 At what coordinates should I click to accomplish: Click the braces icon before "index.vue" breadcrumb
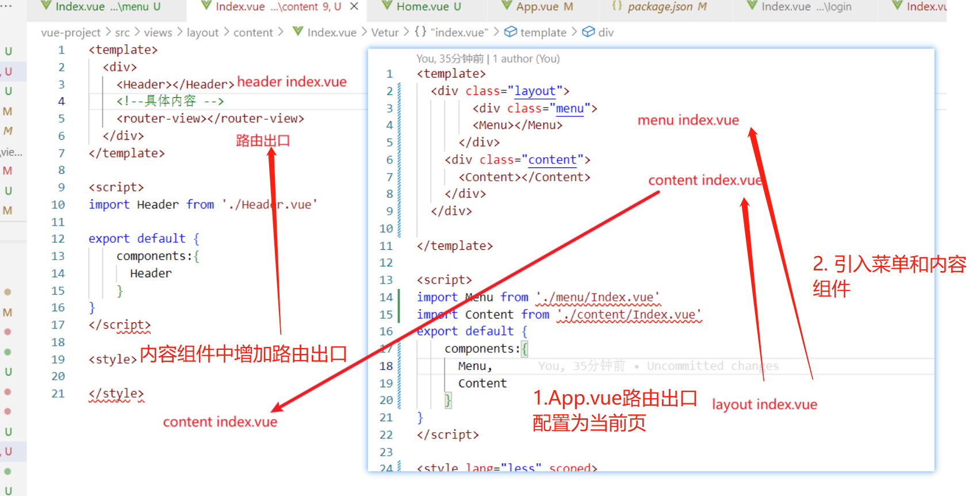click(x=420, y=32)
